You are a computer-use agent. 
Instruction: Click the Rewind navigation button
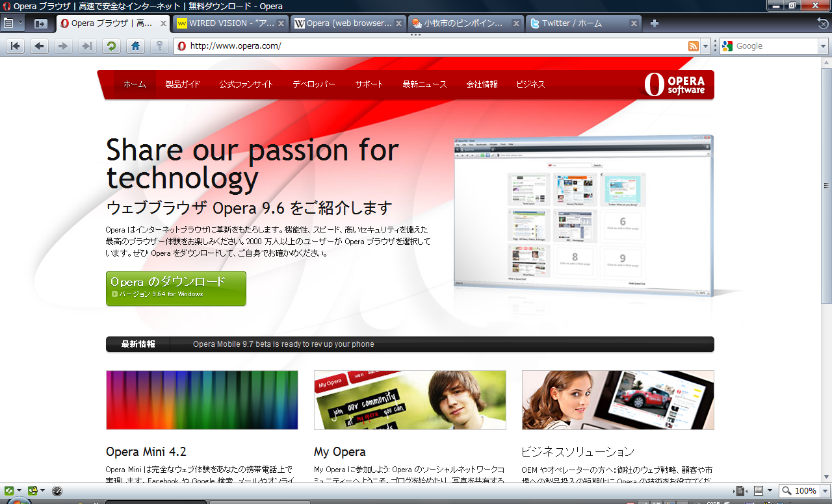[x=16, y=46]
